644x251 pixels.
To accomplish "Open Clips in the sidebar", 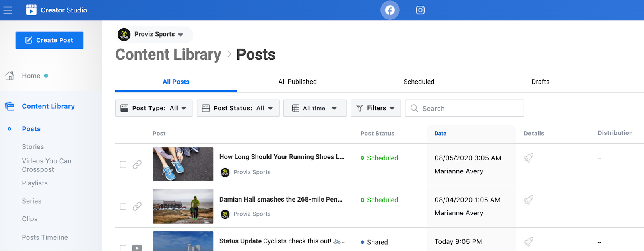I will tap(30, 219).
